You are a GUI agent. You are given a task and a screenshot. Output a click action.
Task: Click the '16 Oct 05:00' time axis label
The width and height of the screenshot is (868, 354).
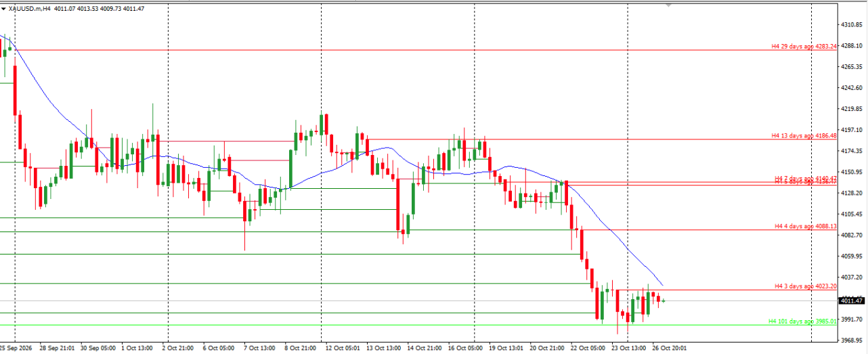(464, 348)
